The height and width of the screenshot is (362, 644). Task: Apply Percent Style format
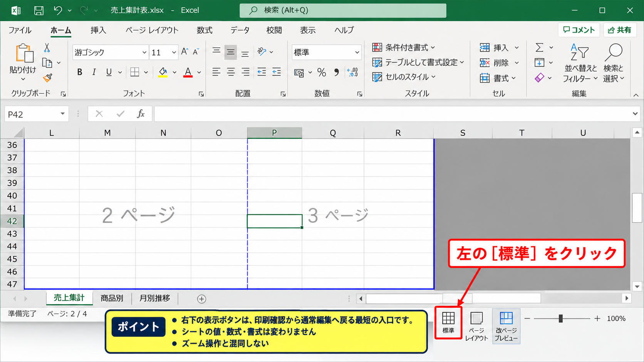(x=322, y=72)
